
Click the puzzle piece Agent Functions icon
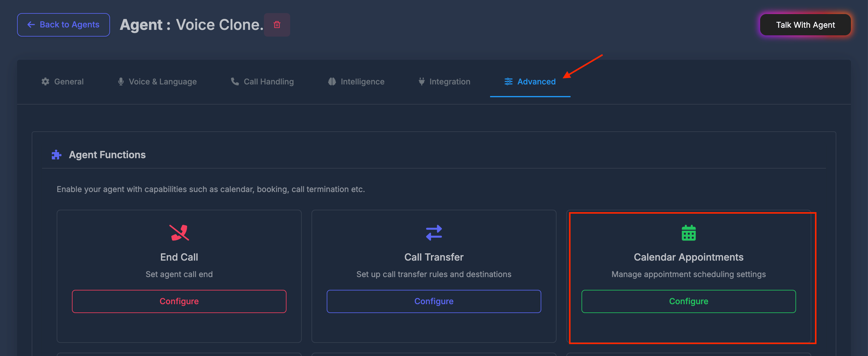point(56,155)
